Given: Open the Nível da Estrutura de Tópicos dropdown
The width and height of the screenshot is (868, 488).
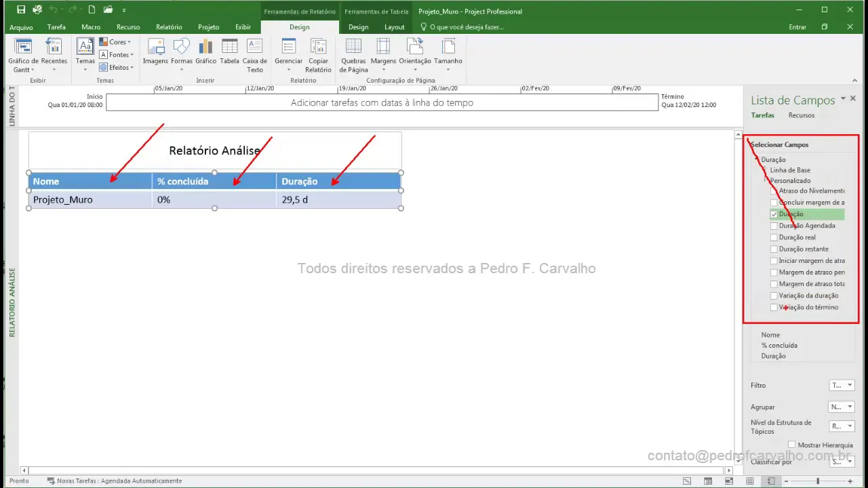Looking at the screenshot, I should 842,426.
